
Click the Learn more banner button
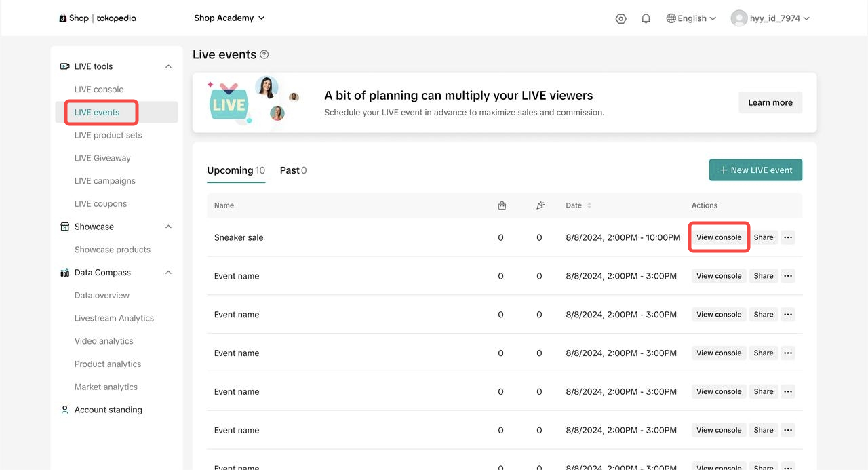click(770, 102)
